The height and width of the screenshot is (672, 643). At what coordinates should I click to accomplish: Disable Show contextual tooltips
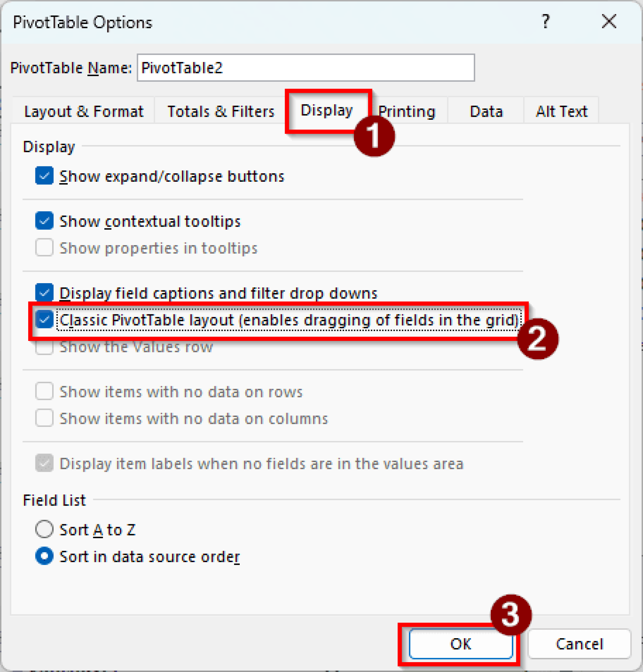pyautogui.click(x=44, y=221)
